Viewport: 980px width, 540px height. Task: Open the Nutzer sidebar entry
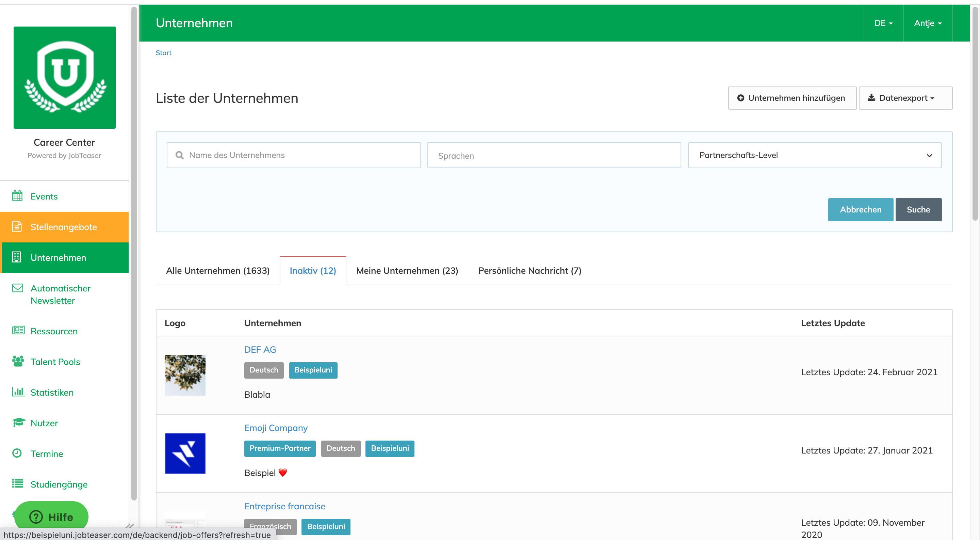pyautogui.click(x=65, y=423)
